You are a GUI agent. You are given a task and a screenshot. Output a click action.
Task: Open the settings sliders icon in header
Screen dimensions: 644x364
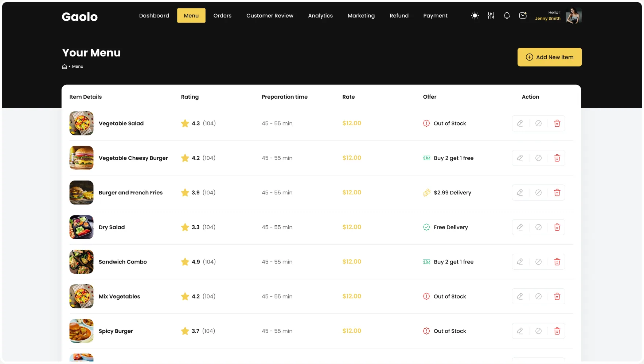(491, 16)
